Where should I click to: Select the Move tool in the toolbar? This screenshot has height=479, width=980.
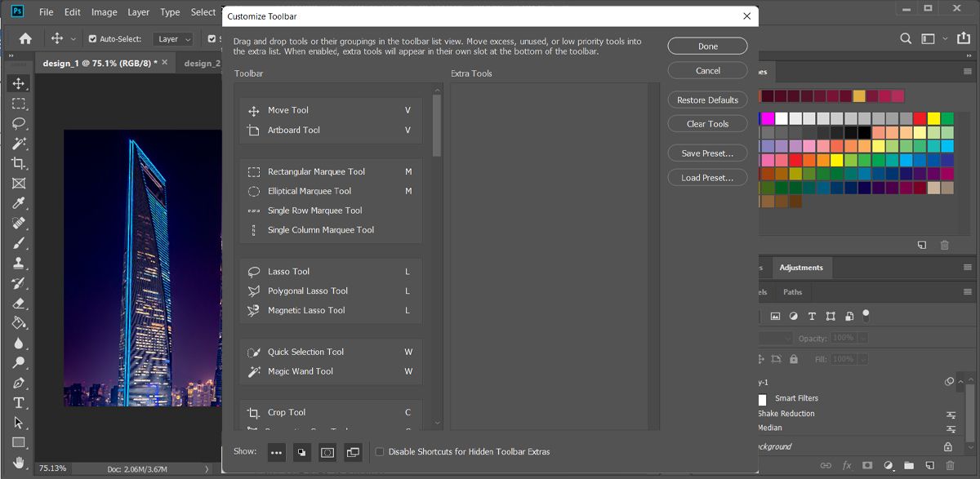coord(18,82)
